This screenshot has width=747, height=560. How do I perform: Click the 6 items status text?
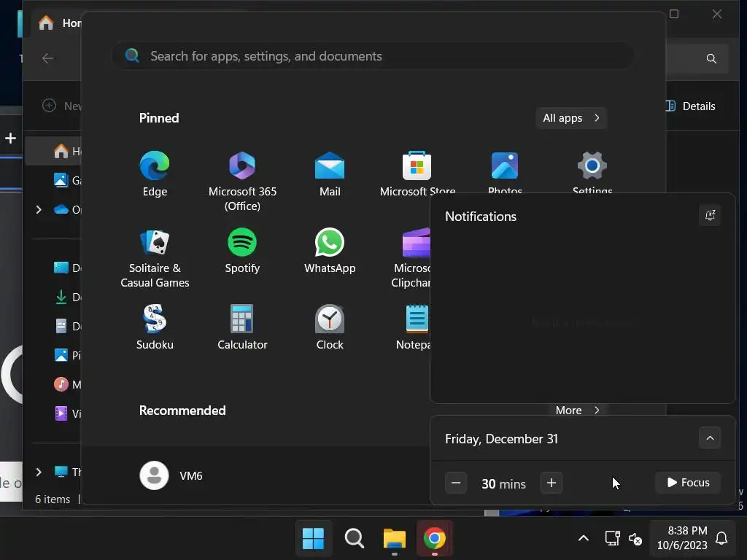[53, 499]
